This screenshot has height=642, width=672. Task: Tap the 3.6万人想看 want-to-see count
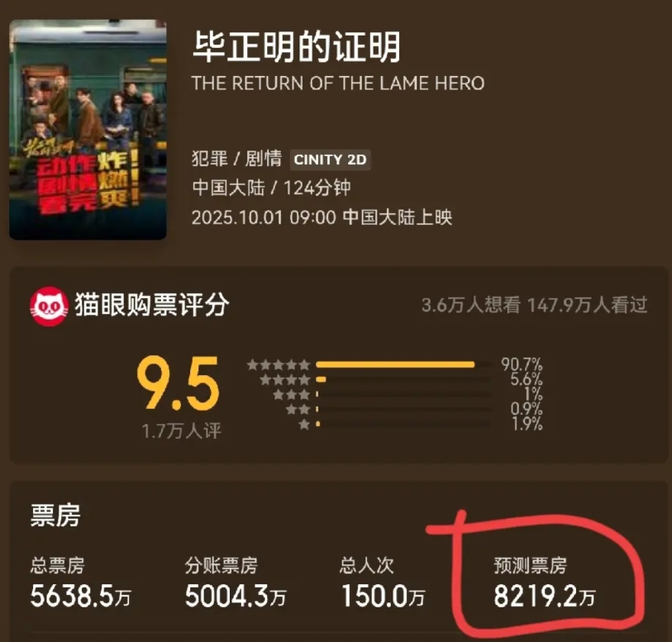(x=471, y=306)
